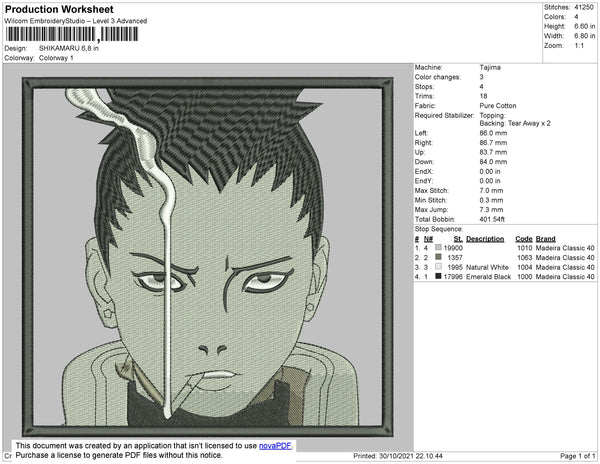Image resolution: width=600 pixels, height=464 pixels.
Task: Click the design name 'SHIKAMARU 6,8 in'
Action: pyautogui.click(x=69, y=49)
